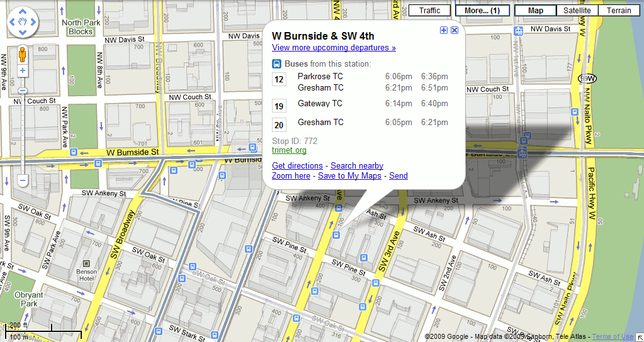Switch to Map view
644x342 pixels.
(x=536, y=11)
